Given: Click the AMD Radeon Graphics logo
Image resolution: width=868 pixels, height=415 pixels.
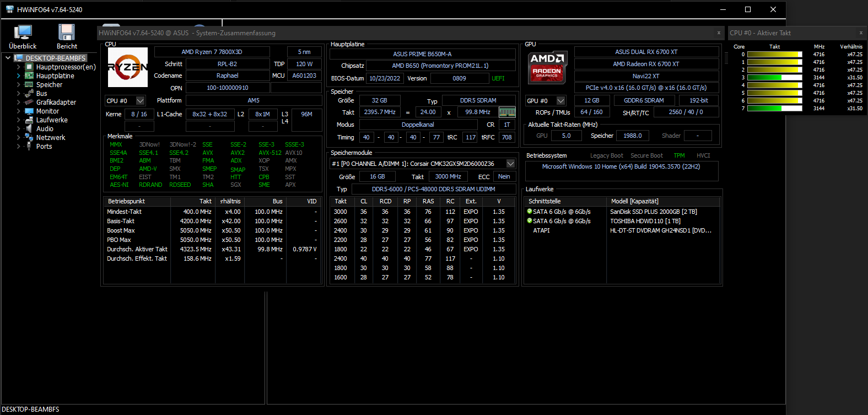Looking at the screenshot, I should click(547, 67).
